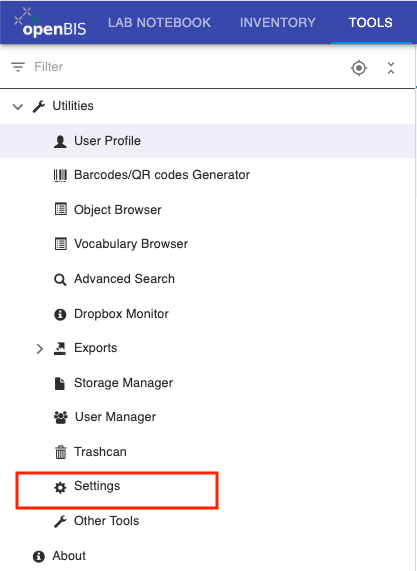Click the trash bin icon next to Trashcan

[x=60, y=452]
